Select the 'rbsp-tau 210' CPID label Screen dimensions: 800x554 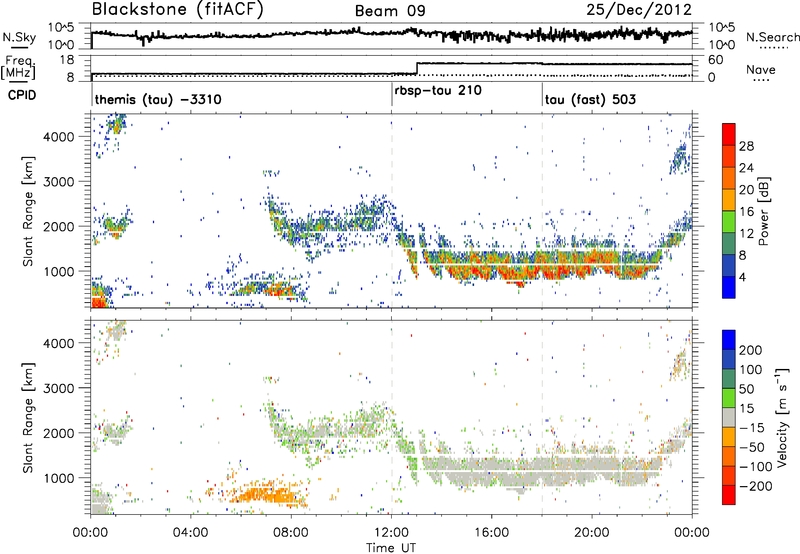[x=438, y=91]
